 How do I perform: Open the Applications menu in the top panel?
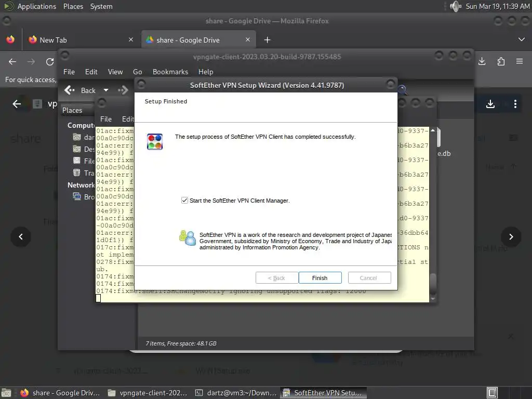[37, 6]
